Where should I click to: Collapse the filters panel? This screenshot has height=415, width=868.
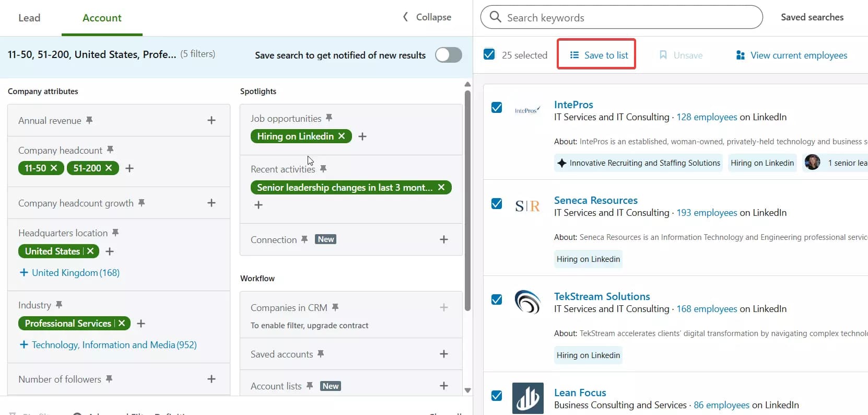(427, 17)
